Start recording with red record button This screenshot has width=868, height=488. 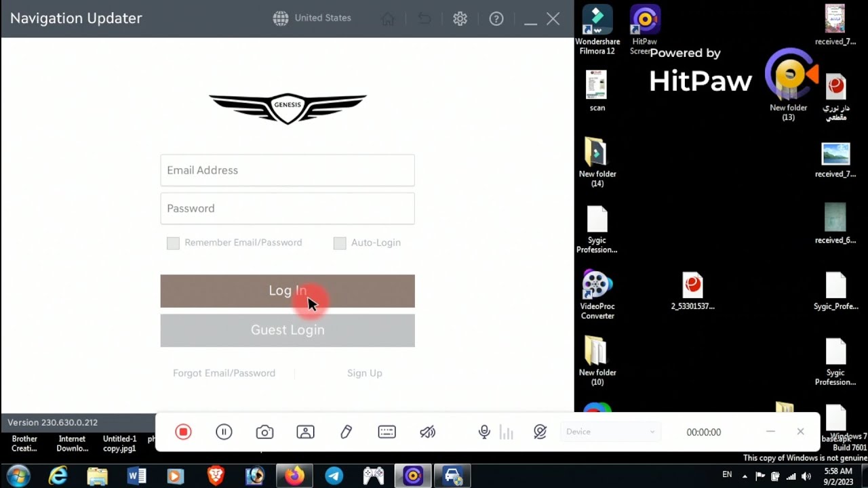tap(183, 432)
